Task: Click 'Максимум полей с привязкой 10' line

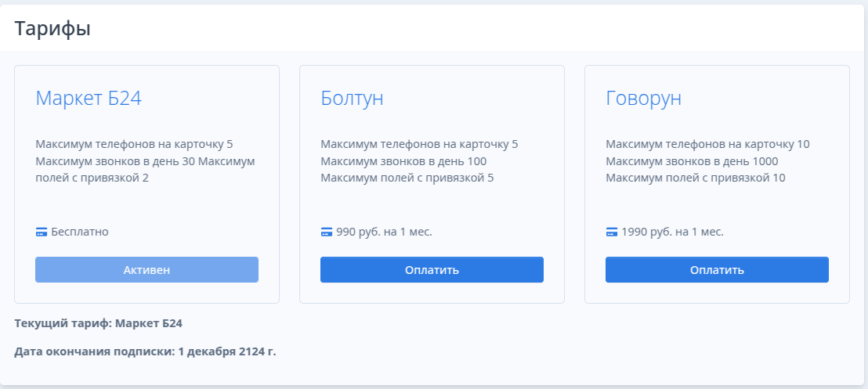Action: click(696, 178)
